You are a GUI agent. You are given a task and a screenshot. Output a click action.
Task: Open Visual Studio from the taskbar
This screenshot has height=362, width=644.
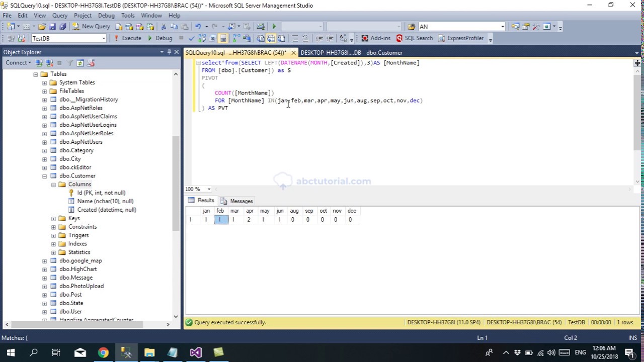[x=196, y=352]
